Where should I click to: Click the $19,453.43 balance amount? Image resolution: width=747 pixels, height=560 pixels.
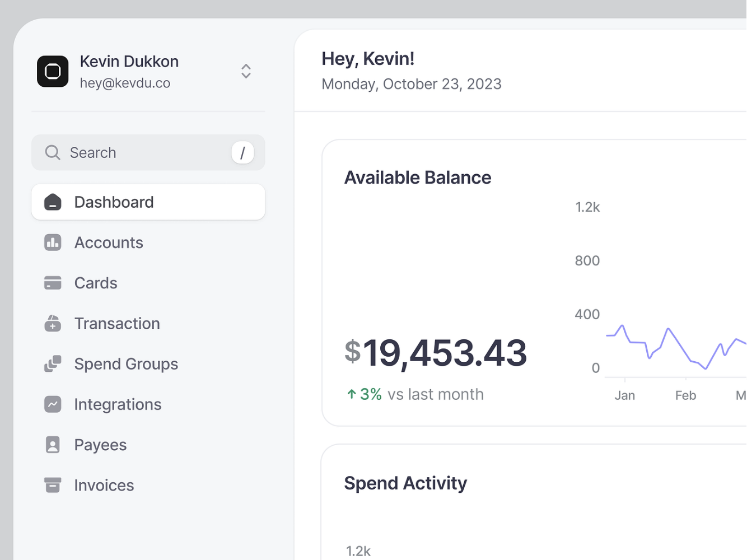click(436, 353)
